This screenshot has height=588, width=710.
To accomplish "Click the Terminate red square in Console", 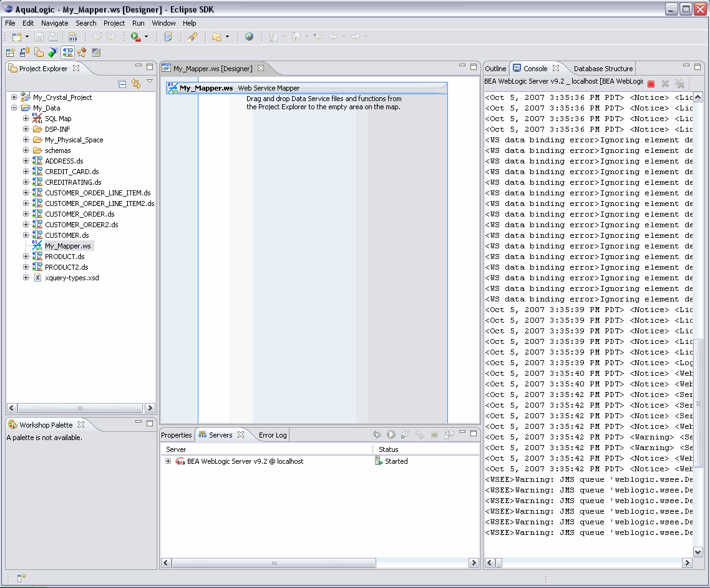I will 651,84.
